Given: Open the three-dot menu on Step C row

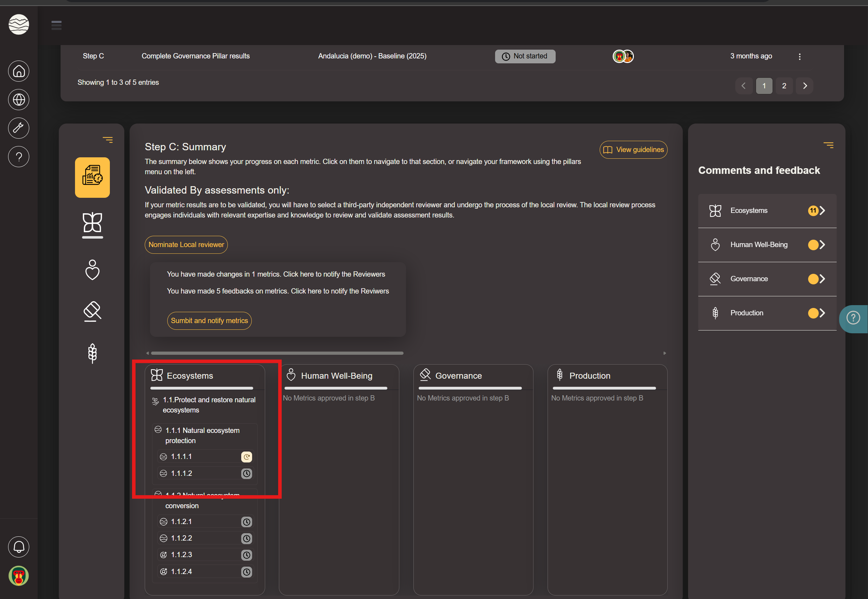Looking at the screenshot, I should click(799, 56).
